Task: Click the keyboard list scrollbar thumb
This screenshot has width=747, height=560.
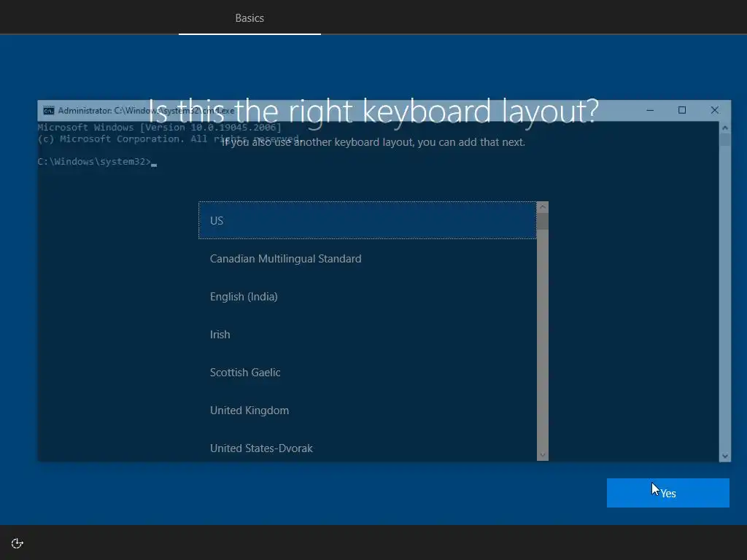Action: click(x=542, y=222)
